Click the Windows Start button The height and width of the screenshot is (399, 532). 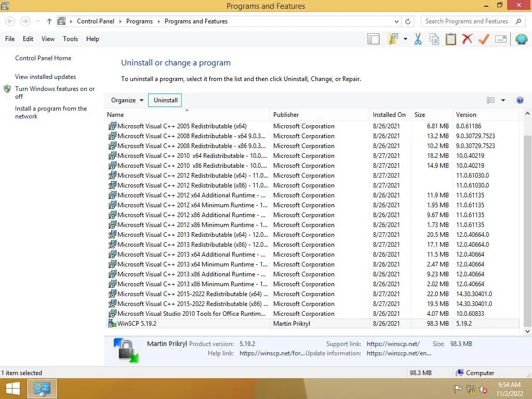tap(12, 389)
